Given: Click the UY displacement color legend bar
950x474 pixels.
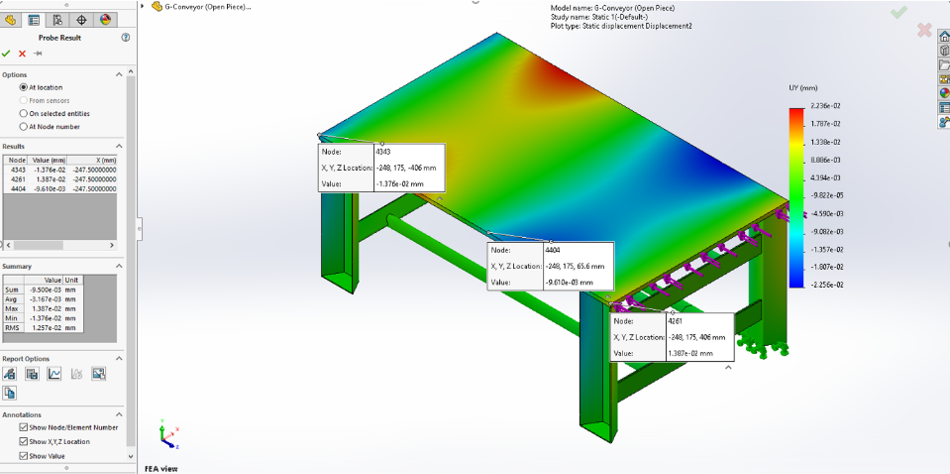Looking at the screenshot, I should (x=797, y=197).
